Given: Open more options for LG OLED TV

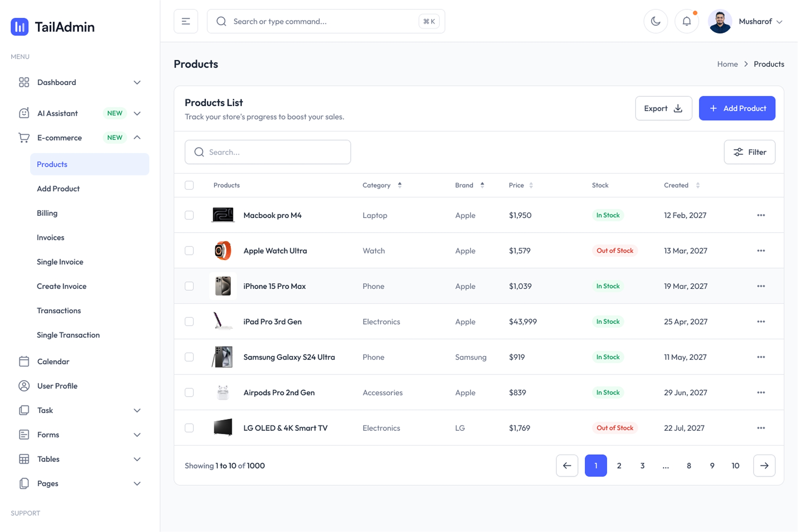Looking at the screenshot, I should [761, 428].
